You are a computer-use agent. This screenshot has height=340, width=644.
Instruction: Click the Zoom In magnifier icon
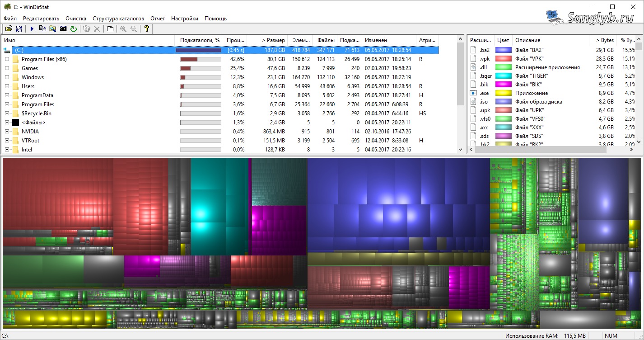123,29
